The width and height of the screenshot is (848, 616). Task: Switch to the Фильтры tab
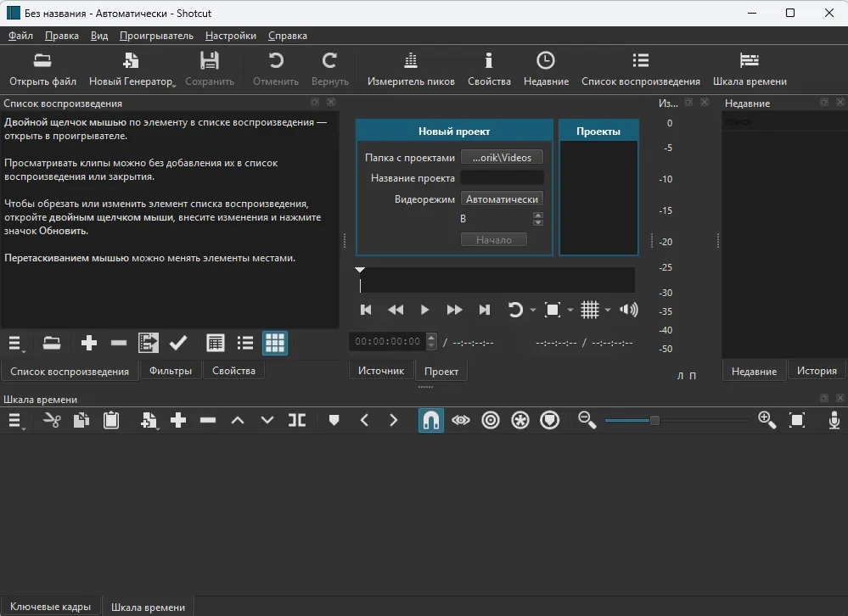[171, 371]
